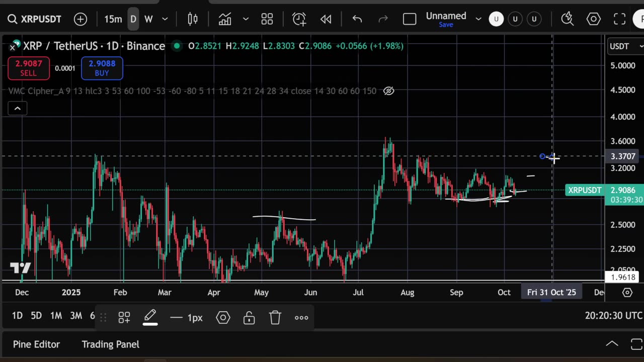Open drawing templates in floating toolbar

(x=124, y=317)
